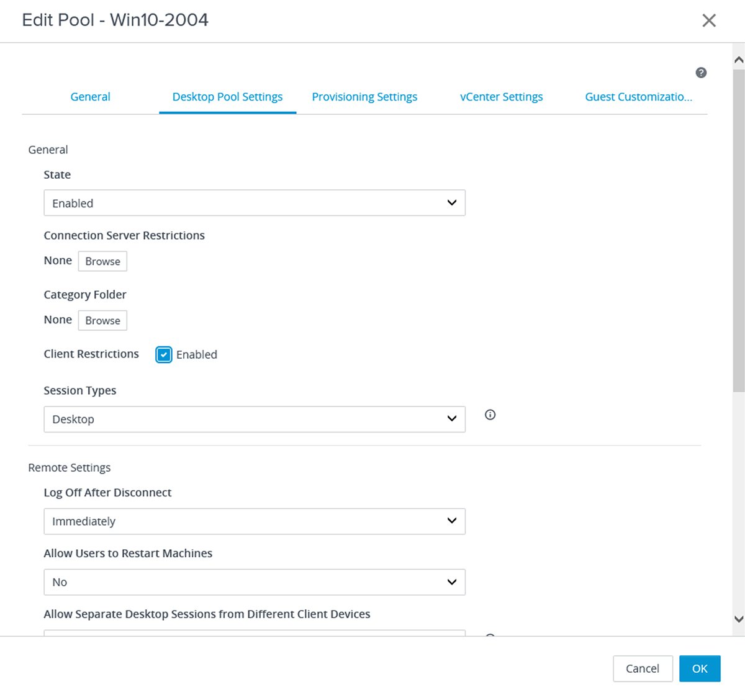Image resolution: width=745 pixels, height=700 pixels.
Task: Open the State dropdown
Action: tap(255, 202)
